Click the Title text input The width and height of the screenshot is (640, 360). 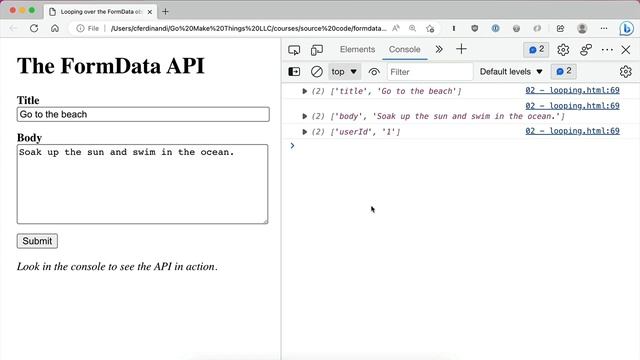[x=143, y=114]
